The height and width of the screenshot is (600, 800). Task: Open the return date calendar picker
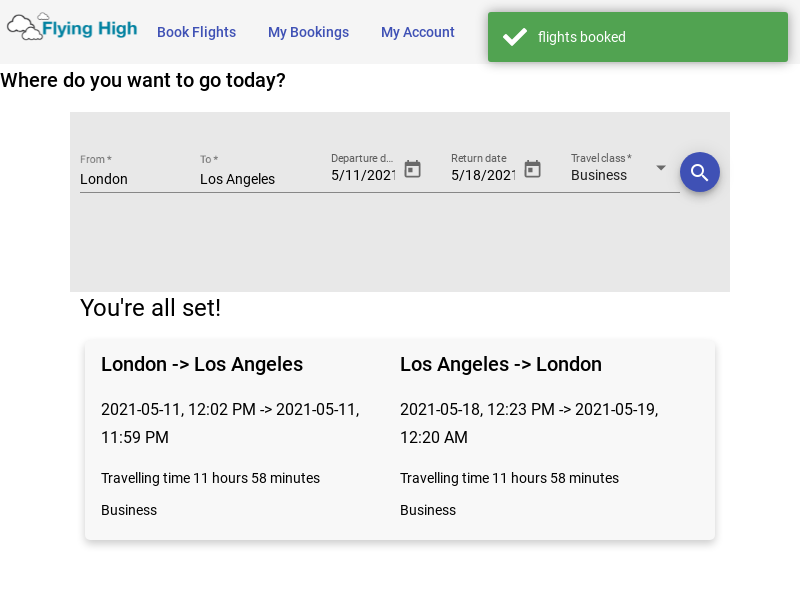(x=532, y=169)
